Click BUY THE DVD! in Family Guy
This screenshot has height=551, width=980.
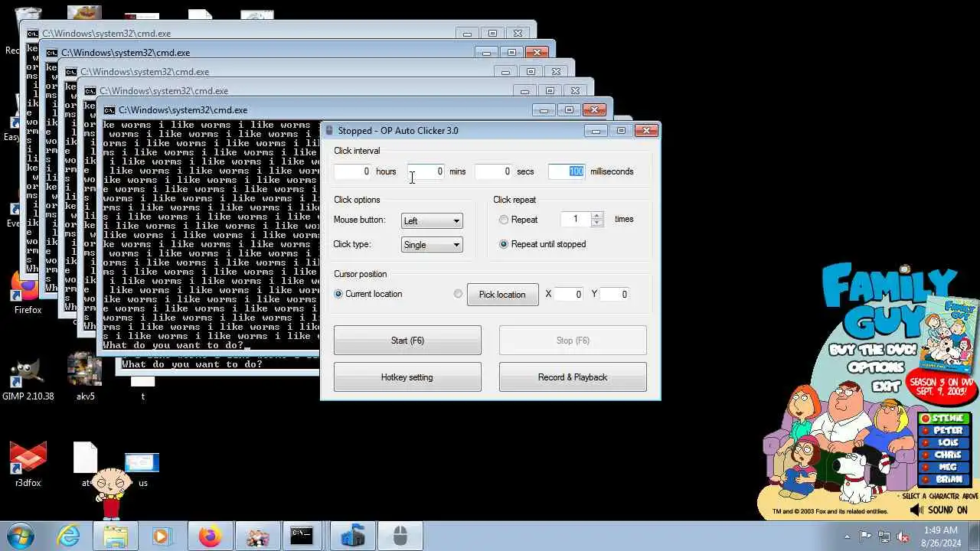click(x=873, y=350)
